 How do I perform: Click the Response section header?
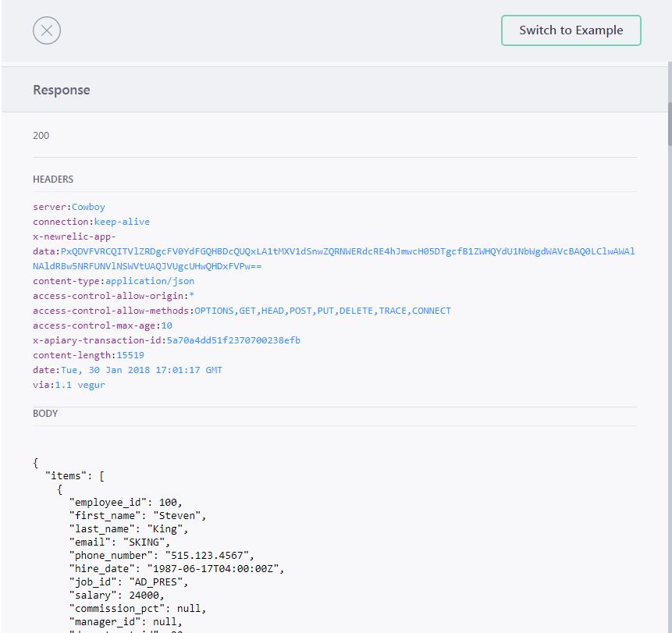[x=62, y=90]
